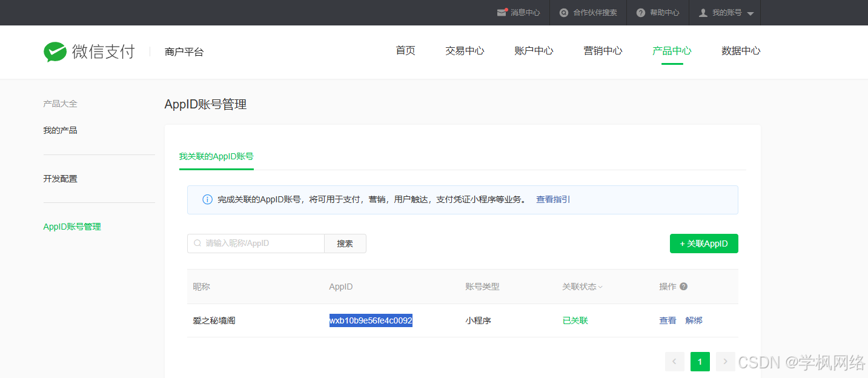This screenshot has width=868, height=378.
Task: Select the 产品中心 navigation tab
Action: (672, 51)
